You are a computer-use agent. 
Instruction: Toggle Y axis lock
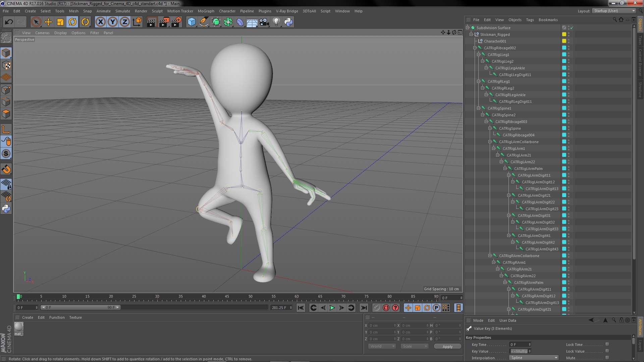(113, 22)
